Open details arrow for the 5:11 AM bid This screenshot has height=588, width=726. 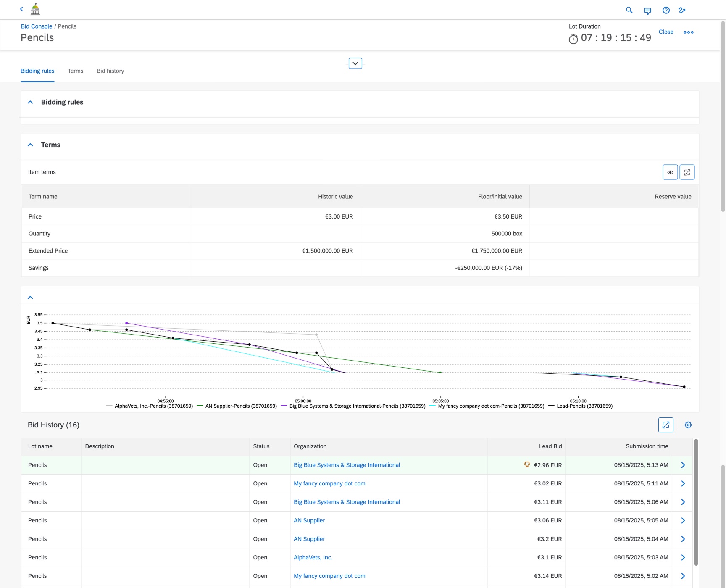[683, 483]
